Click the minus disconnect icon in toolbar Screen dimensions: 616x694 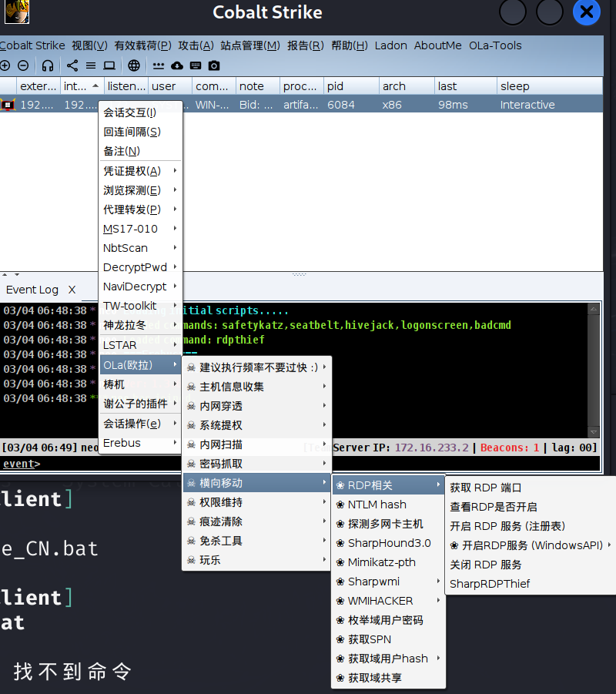23,65
